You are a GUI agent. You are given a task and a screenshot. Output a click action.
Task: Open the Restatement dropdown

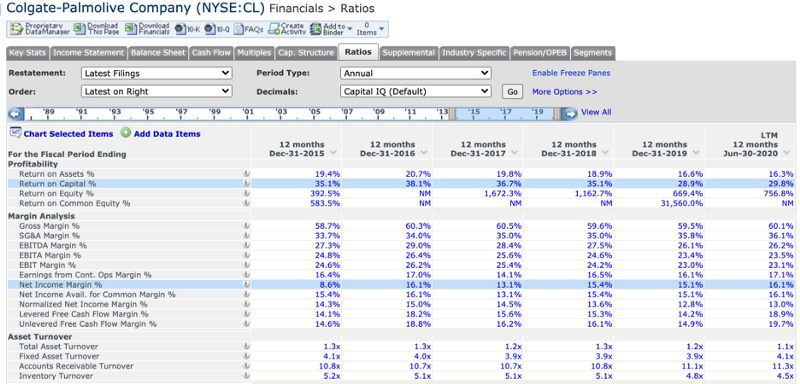point(157,73)
